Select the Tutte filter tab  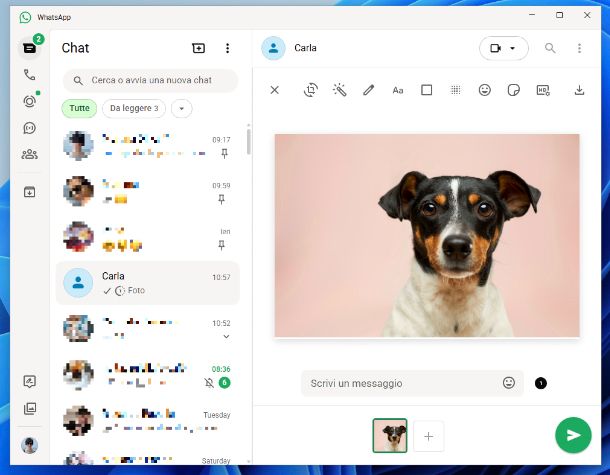tap(79, 108)
